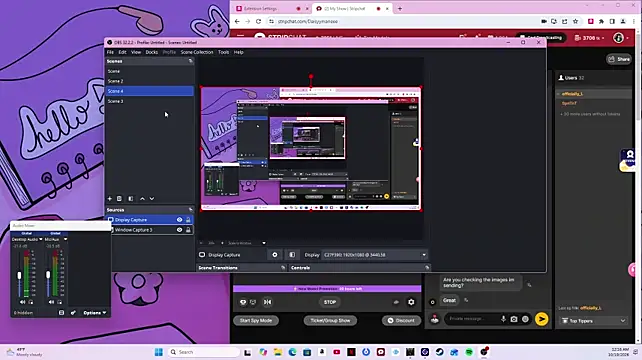Click Start Spy Mode button

pyautogui.click(x=256, y=321)
